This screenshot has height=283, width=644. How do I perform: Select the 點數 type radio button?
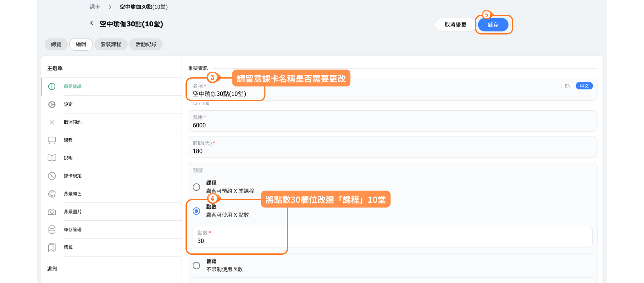(197, 211)
